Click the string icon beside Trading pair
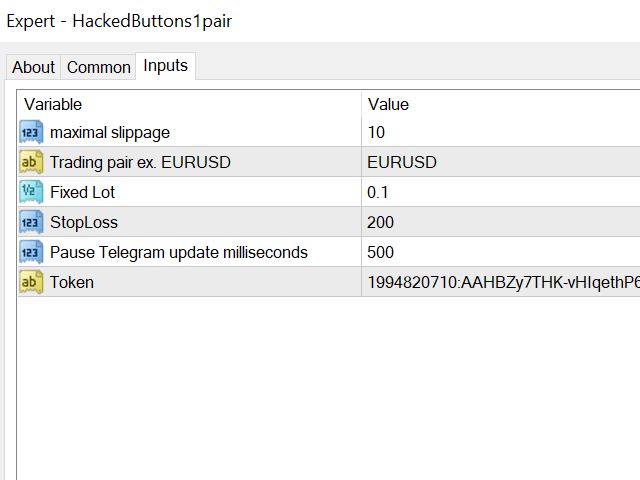 point(31,162)
